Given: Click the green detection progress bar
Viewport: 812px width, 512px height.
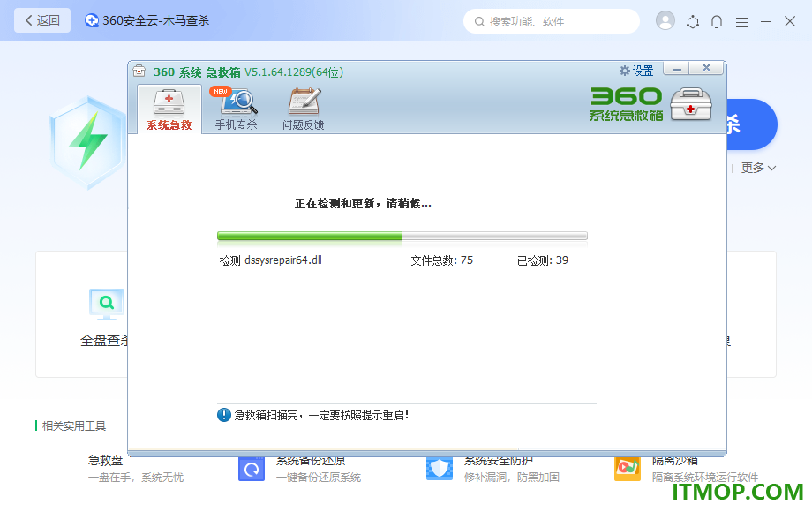Looking at the screenshot, I should click(402, 236).
